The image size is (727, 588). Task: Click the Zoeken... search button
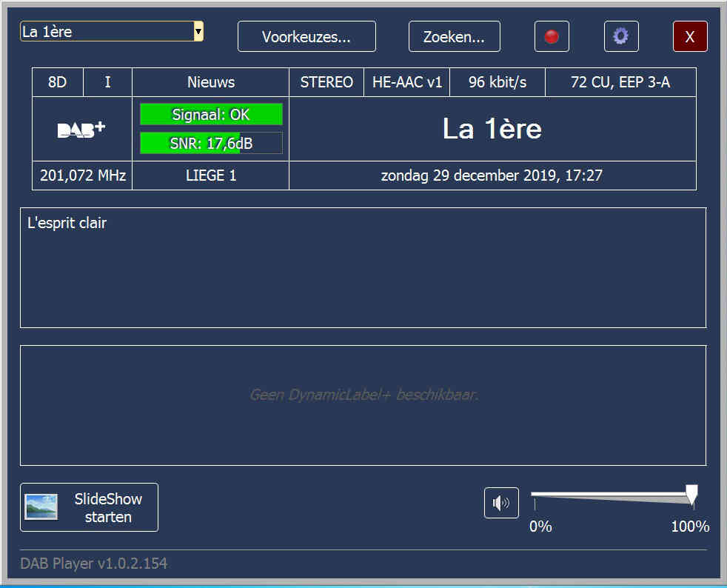(x=454, y=36)
